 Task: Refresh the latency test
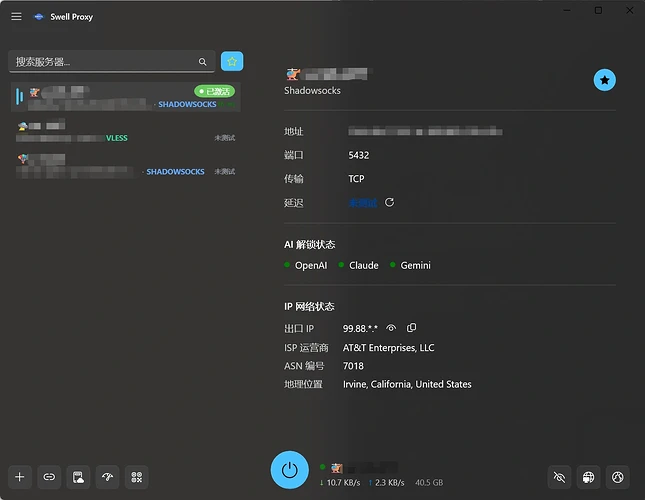[389, 202]
